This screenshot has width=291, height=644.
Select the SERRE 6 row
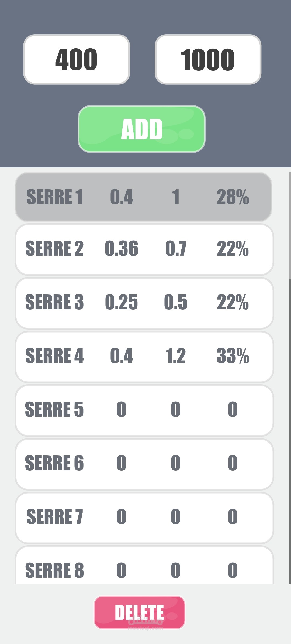click(x=144, y=464)
